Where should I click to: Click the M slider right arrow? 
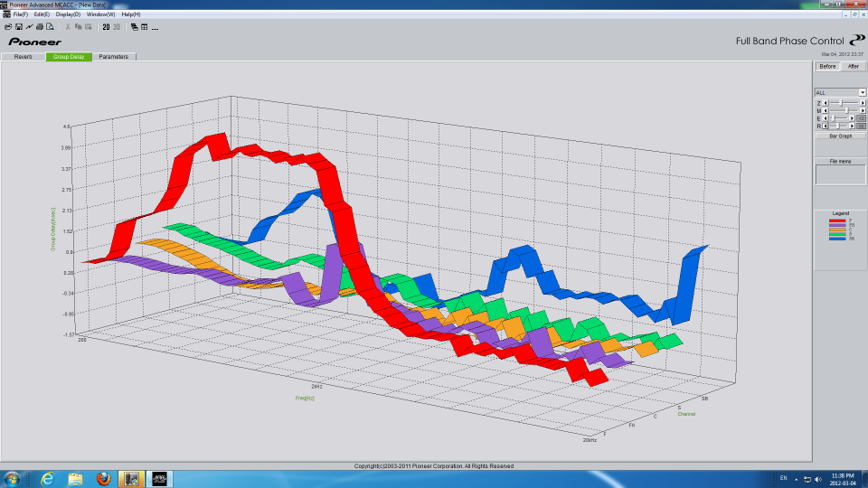pyautogui.click(x=863, y=110)
